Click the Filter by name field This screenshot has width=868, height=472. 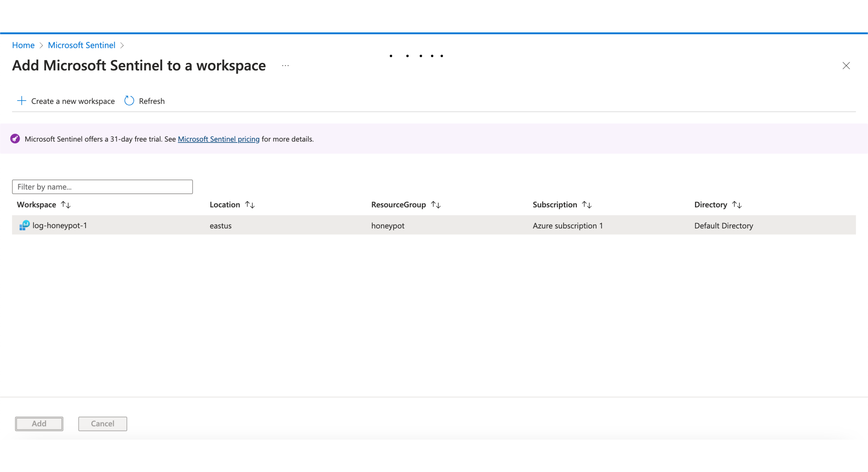click(102, 187)
